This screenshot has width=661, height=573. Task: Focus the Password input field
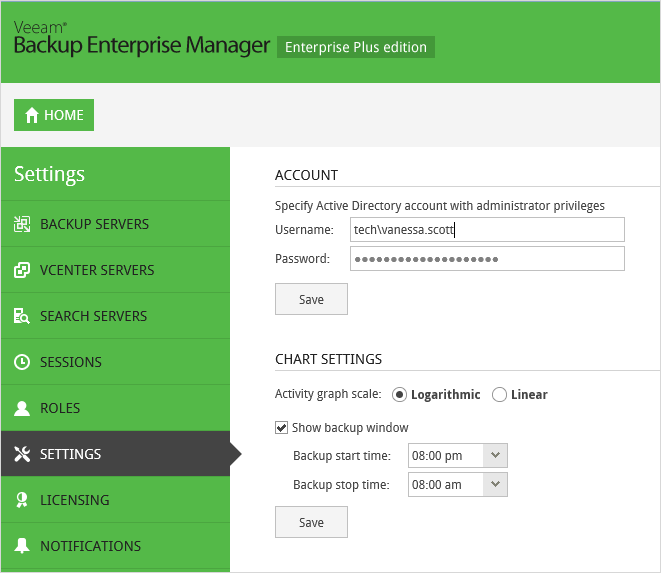[487, 258]
